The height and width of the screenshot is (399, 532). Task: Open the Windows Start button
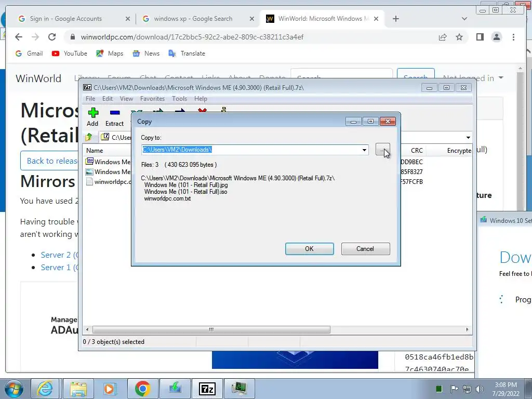point(14,389)
